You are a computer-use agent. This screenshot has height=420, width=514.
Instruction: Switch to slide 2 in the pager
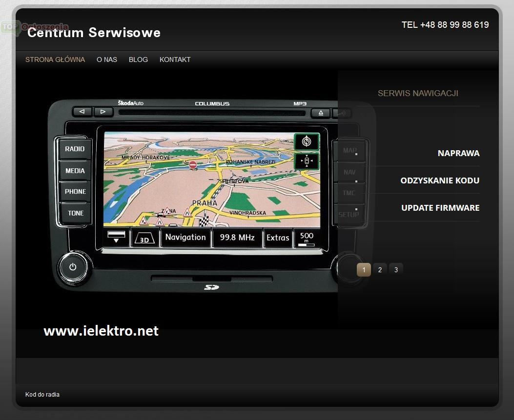(380, 270)
